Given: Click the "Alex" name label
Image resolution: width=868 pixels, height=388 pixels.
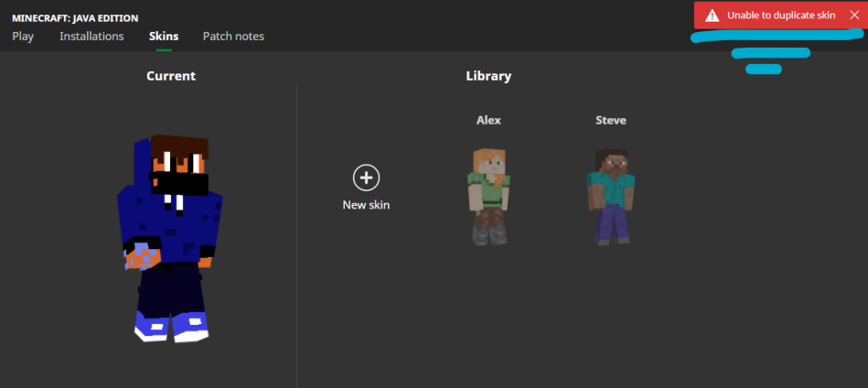Looking at the screenshot, I should tap(488, 120).
